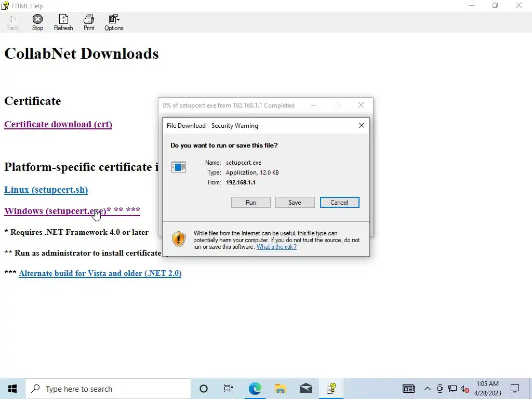Click the Back arrow in HTML Help toolbar
The height and width of the screenshot is (399, 532).
12,23
